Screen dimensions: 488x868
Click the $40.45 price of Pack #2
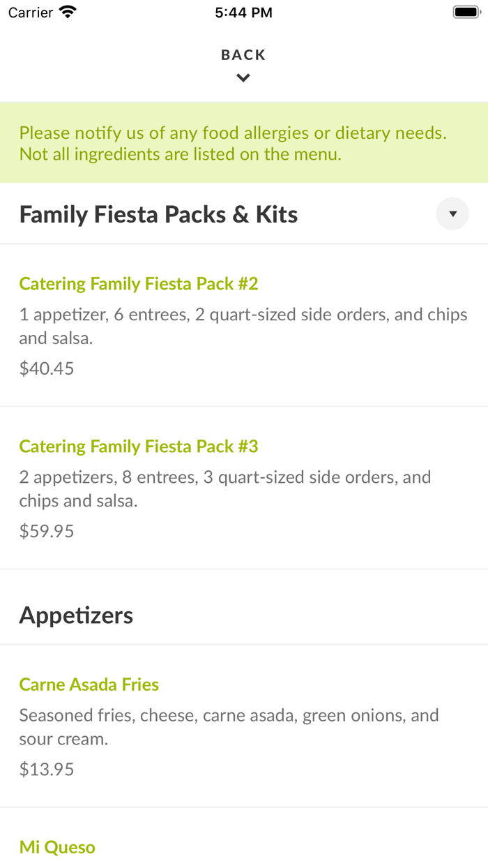pos(47,368)
